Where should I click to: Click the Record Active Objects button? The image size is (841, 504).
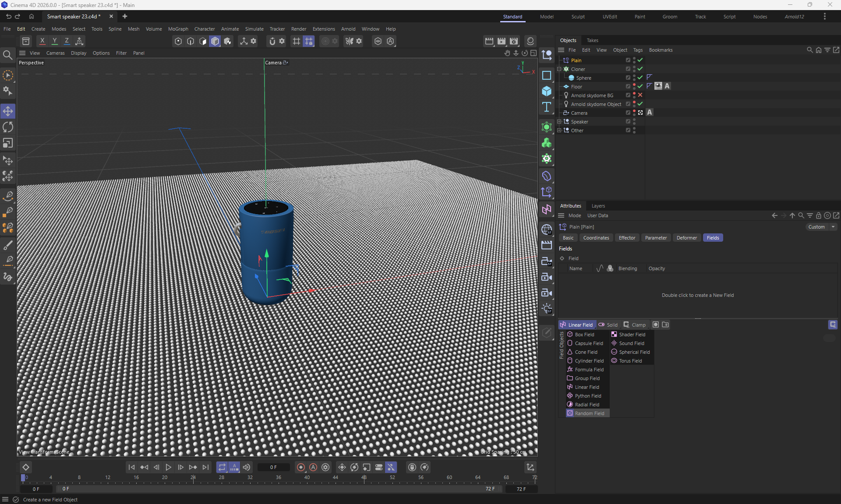coord(301,467)
